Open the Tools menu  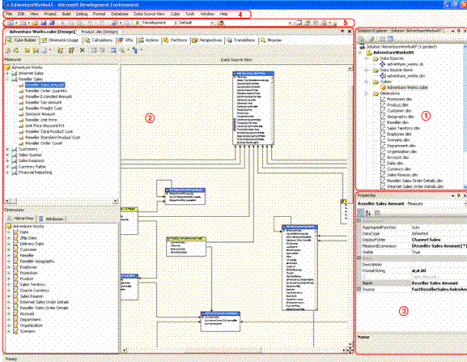pos(190,14)
